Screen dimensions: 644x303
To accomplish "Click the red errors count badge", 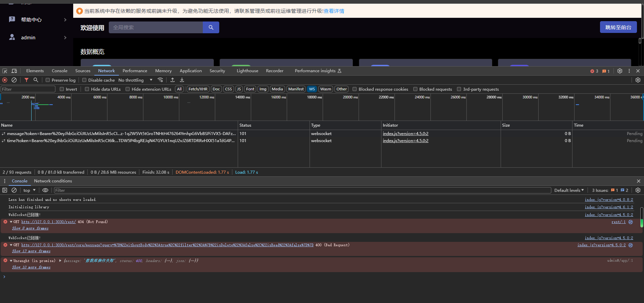I will tap(594, 71).
